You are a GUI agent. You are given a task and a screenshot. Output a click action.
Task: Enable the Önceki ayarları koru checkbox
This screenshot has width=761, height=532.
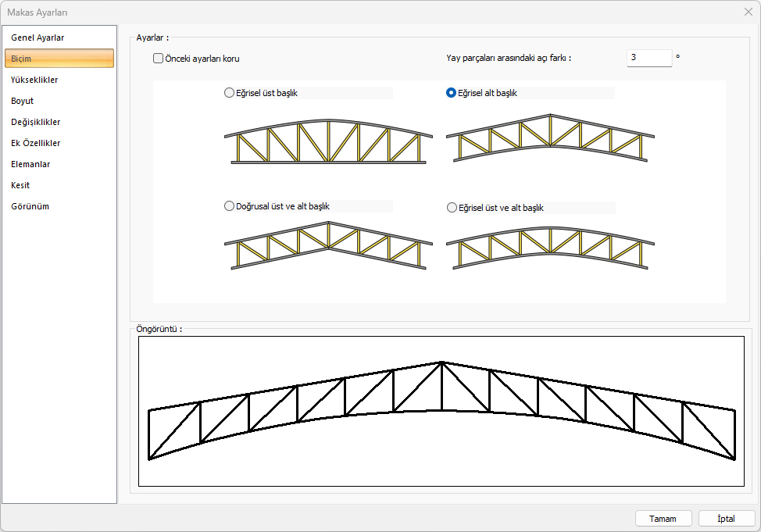point(159,58)
